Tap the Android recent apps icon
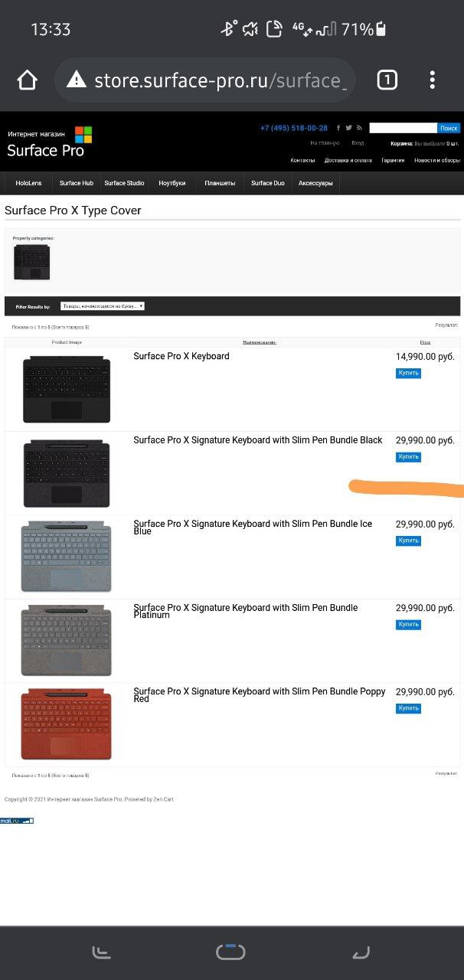This screenshot has height=980, width=464. coord(102,952)
